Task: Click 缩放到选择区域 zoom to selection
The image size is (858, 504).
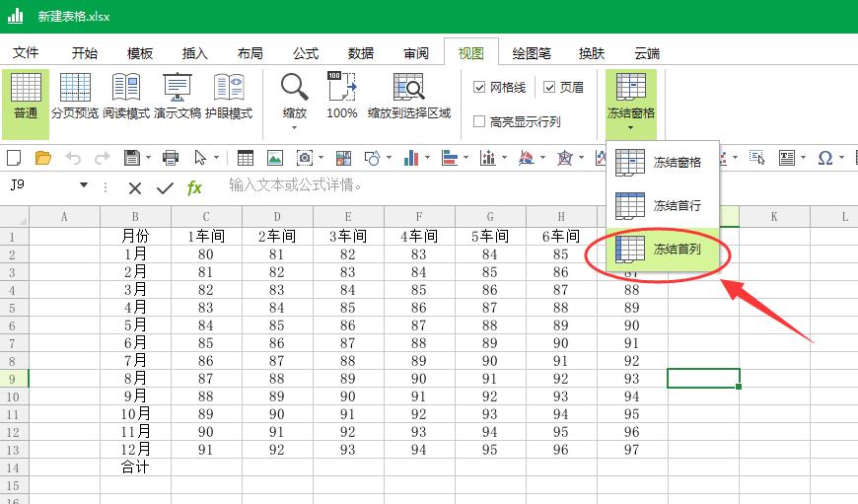Action: tap(408, 98)
